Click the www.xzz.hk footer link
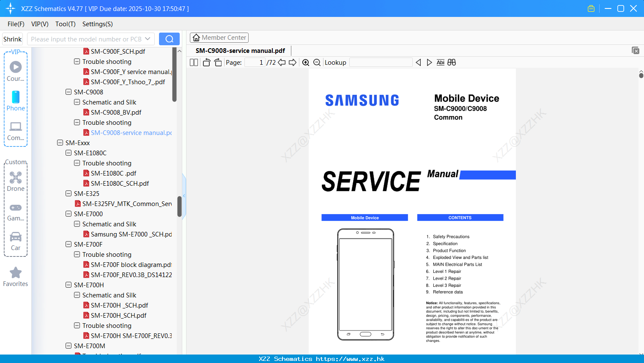 [350, 359]
